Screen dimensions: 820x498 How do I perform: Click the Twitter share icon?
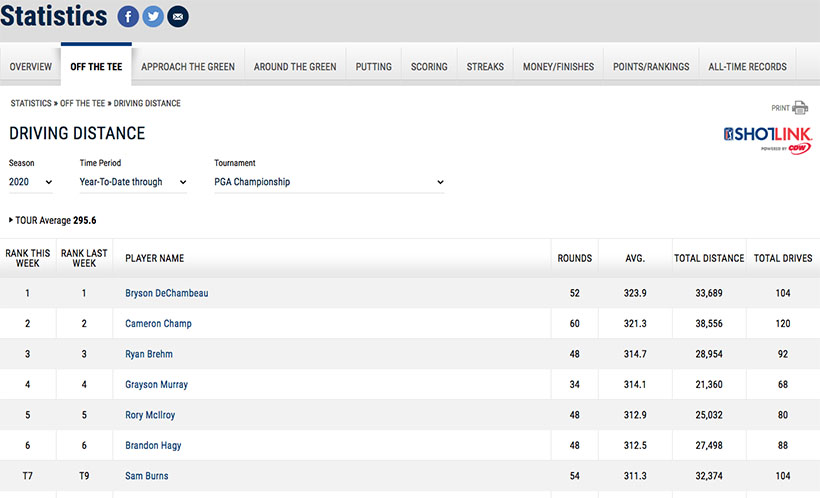point(153,17)
